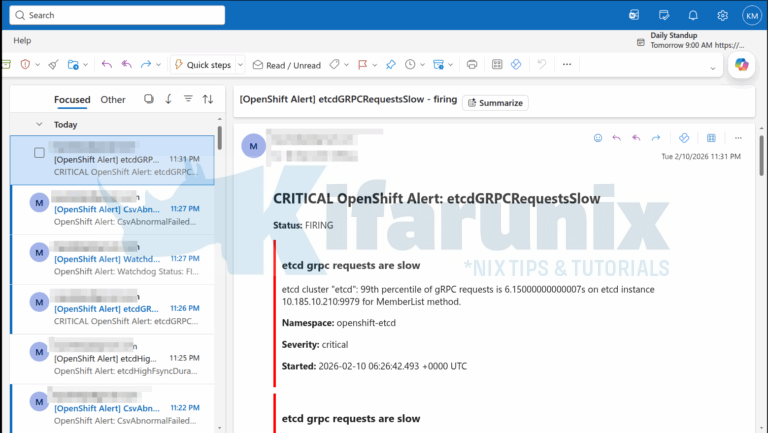The height and width of the screenshot is (433, 768).
Task: Click the sort arrows icon in list header
Action: [208, 99]
